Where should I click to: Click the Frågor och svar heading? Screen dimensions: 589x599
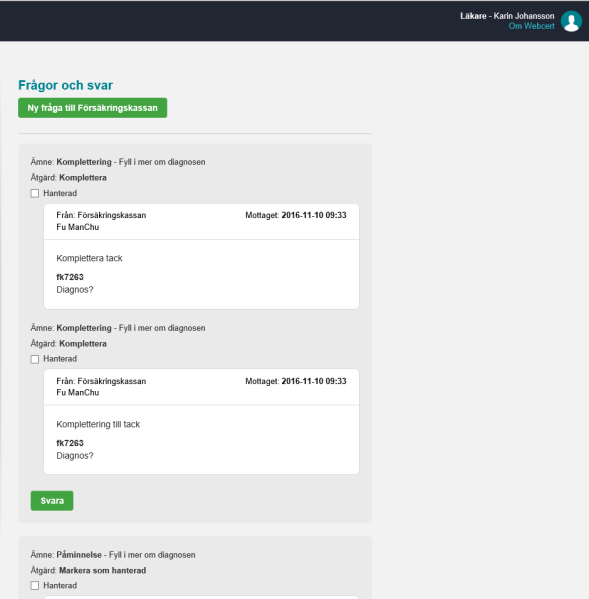pyautogui.click(x=65, y=85)
